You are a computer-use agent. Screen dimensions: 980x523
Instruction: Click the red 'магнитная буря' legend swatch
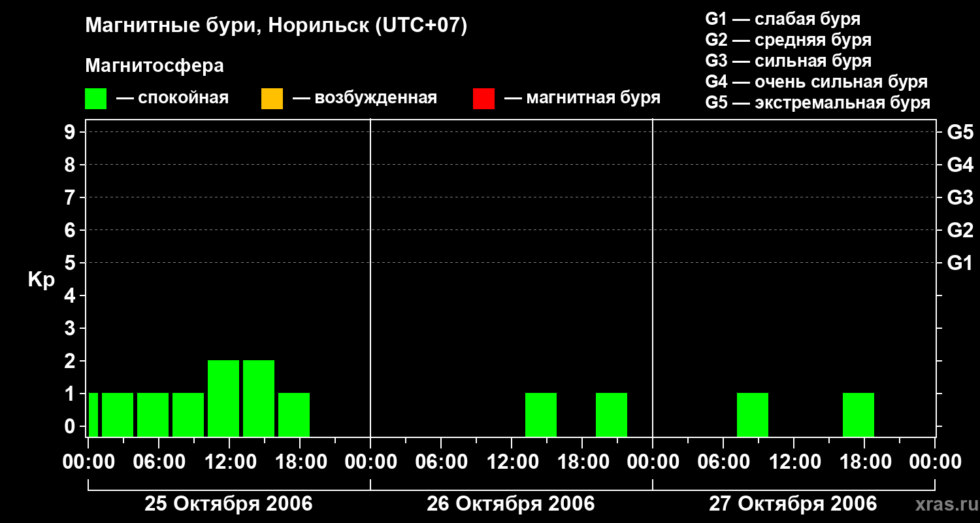pos(483,99)
